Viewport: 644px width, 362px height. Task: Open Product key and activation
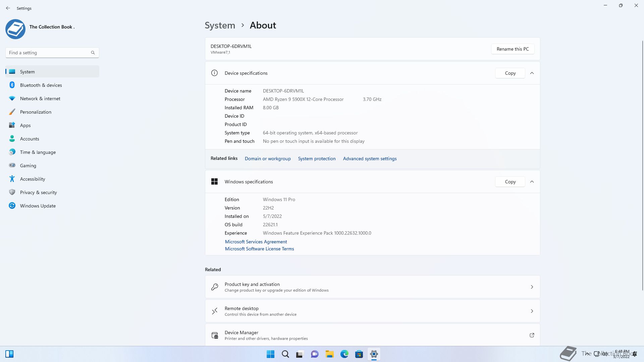(x=373, y=287)
